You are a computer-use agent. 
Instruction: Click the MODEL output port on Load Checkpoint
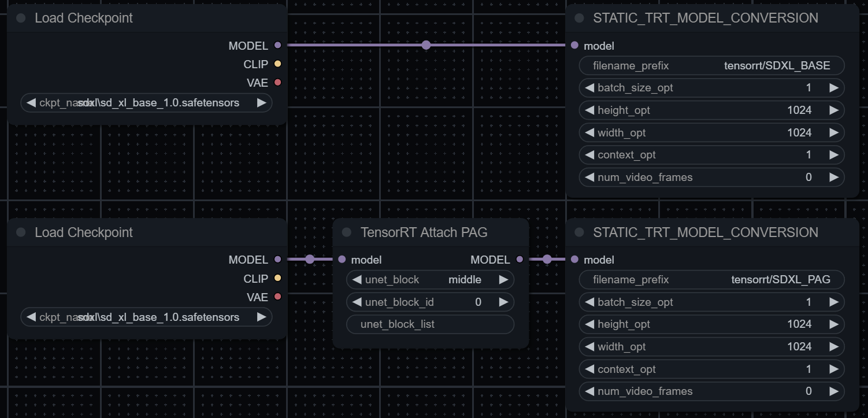(278, 45)
